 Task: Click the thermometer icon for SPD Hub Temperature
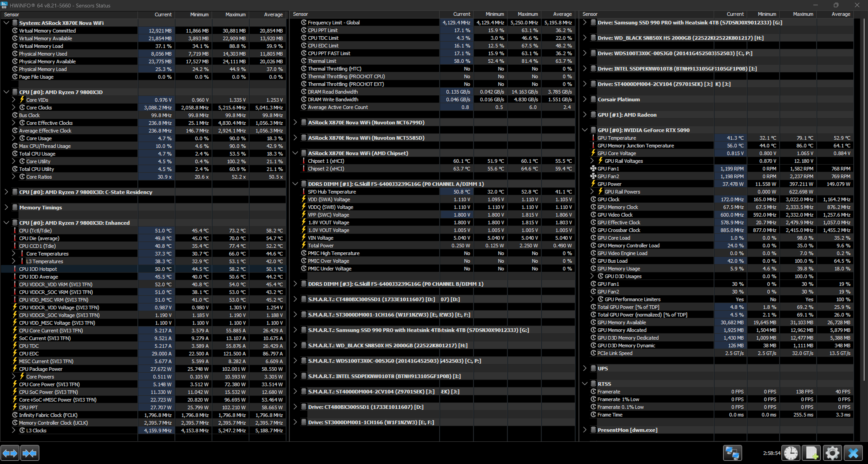click(x=304, y=191)
